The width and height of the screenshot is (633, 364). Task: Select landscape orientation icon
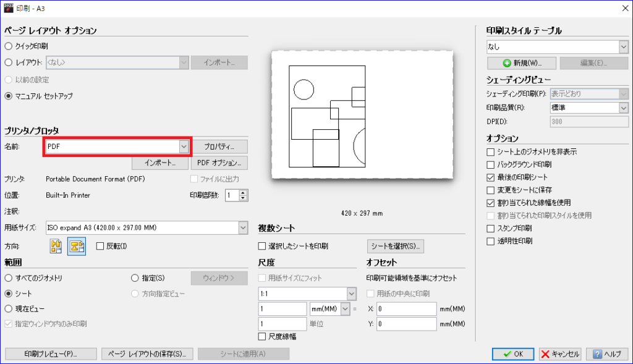77,246
